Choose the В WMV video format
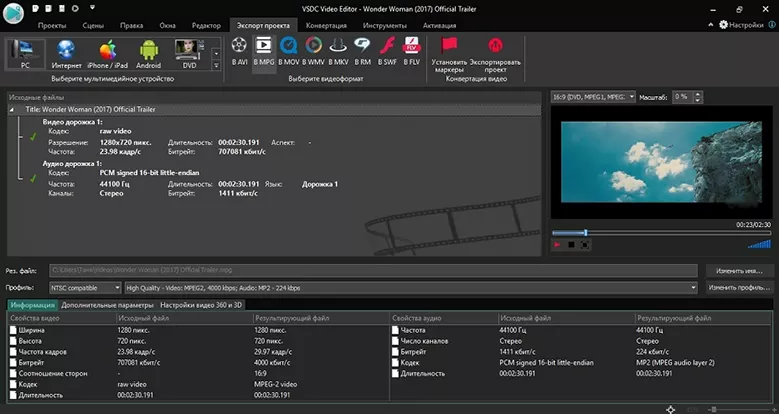 pos(313,52)
